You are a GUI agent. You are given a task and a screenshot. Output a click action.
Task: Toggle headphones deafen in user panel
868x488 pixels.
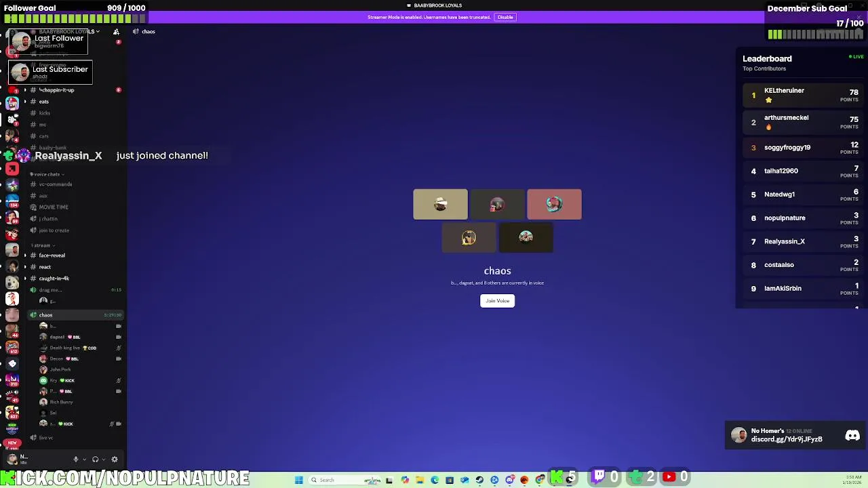pyautogui.click(x=95, y=460)
